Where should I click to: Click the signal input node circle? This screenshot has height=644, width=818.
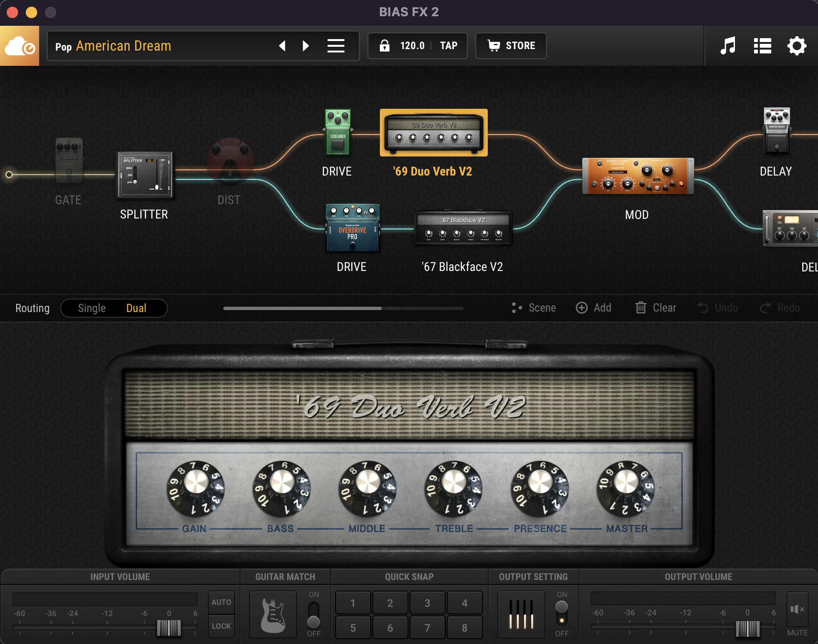click(x=9, y=175)
